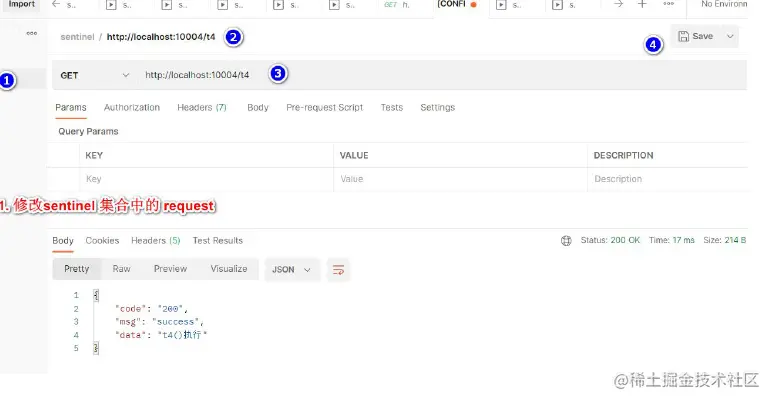Switch response view to Raw
Image resolution: width=773 pixels, height=403 pixels.
(121, 269)
